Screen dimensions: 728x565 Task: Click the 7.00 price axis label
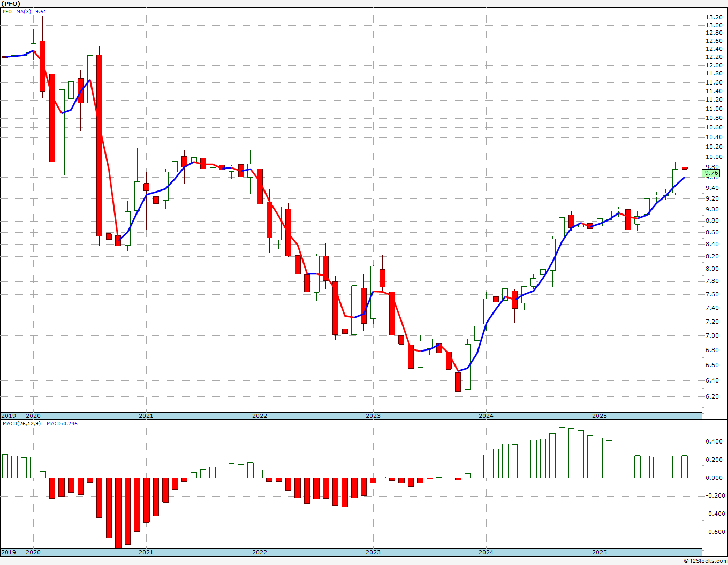713,335
